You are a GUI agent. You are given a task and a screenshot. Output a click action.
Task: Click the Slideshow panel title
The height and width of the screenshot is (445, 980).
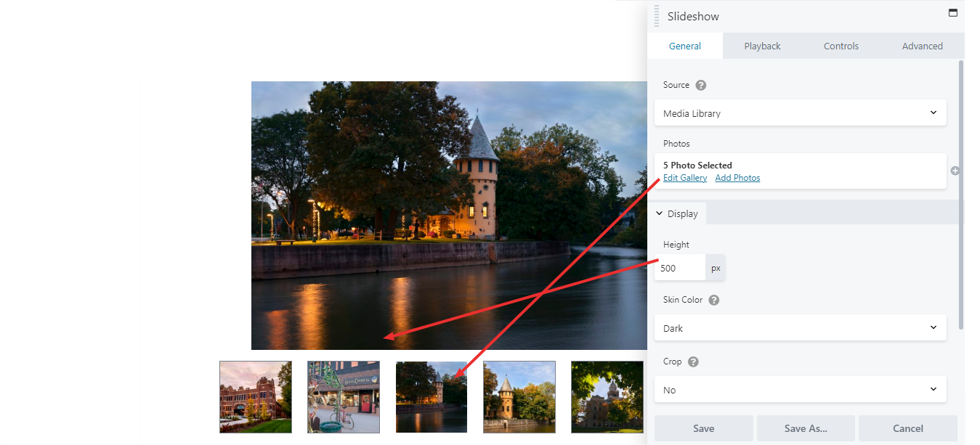[693, 16]
